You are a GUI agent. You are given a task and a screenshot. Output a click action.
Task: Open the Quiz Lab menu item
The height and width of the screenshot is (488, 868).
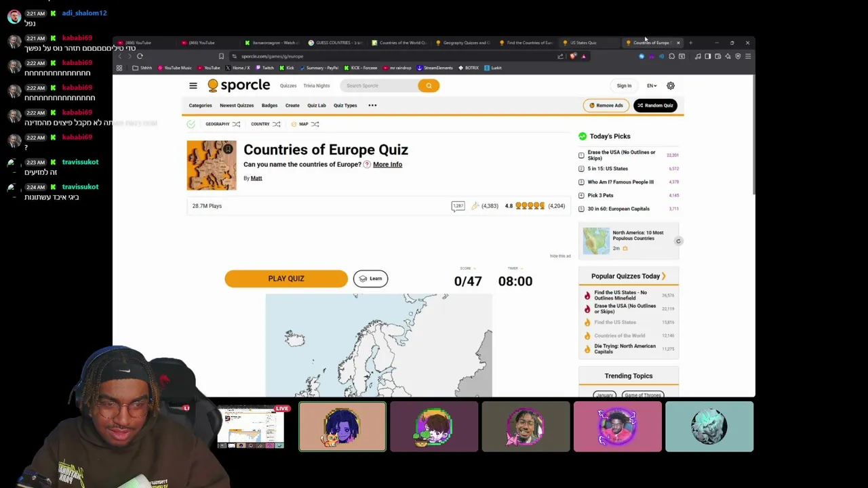point(317,105)
